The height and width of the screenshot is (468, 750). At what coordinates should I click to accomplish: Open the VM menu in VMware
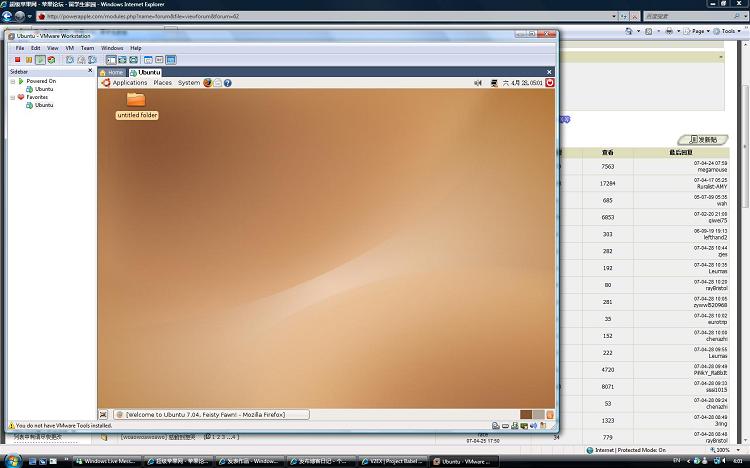[69, 48]
